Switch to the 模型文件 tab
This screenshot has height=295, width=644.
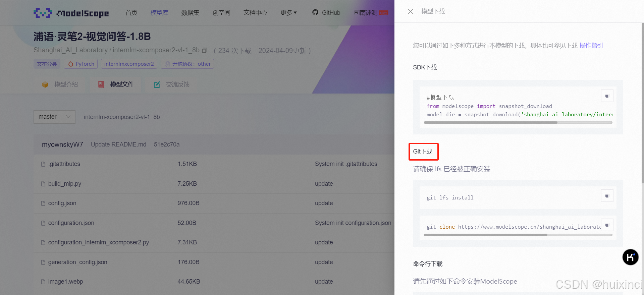coord(116,84)
